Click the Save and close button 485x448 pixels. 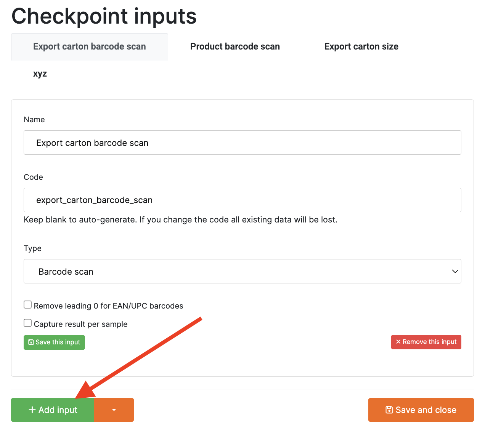[421, 410]
